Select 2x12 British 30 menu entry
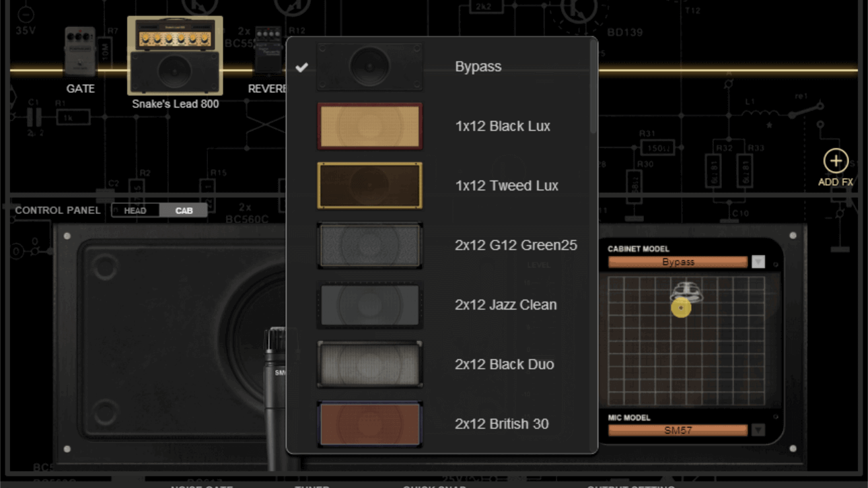The width and height of the screenshot is (868, 488). (502, 424)
